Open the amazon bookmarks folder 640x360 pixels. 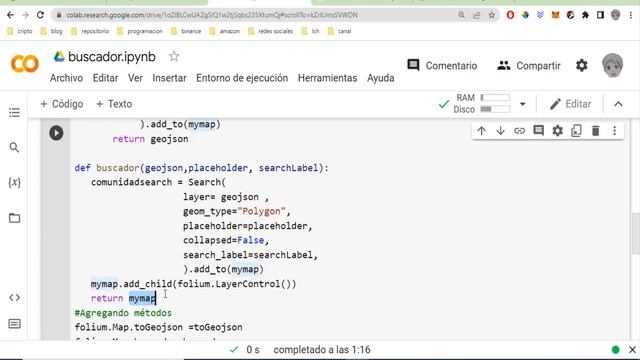224,31
